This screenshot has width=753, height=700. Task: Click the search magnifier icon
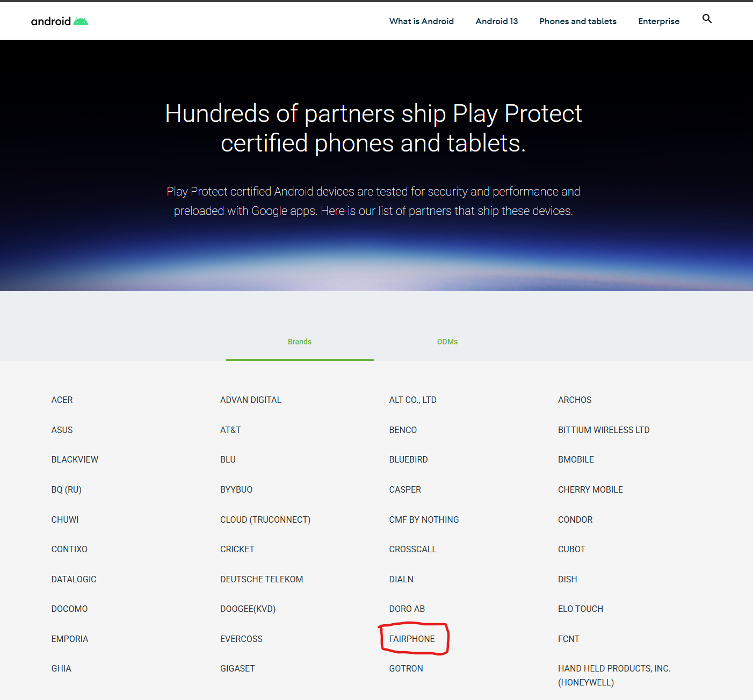707,19
